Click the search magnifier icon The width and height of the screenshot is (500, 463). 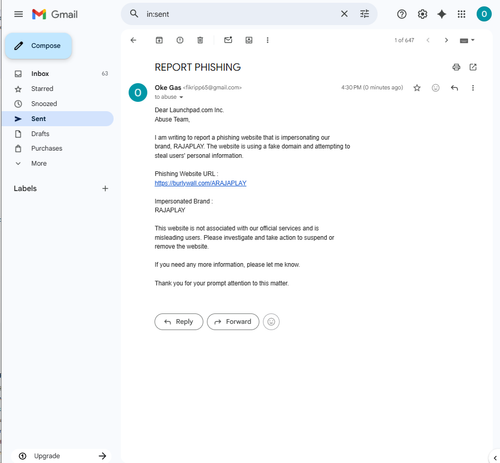pyautogui.click(x=134, y=14)
